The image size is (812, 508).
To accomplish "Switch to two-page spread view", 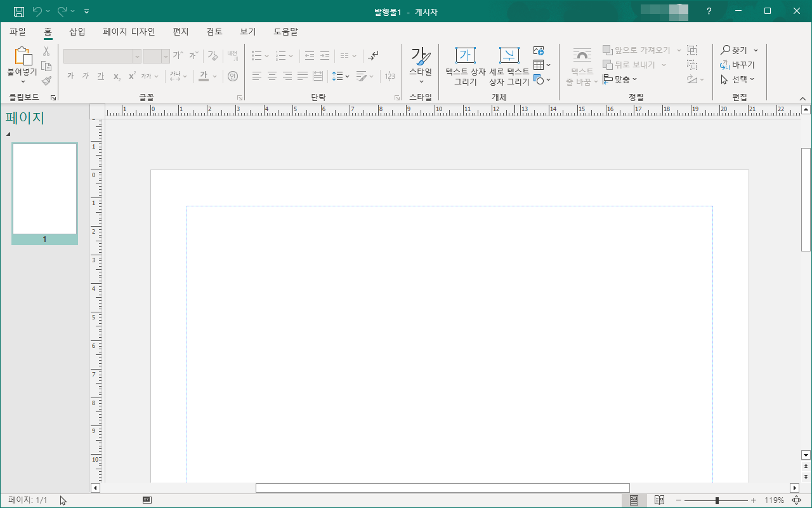I will pos(659,500).
